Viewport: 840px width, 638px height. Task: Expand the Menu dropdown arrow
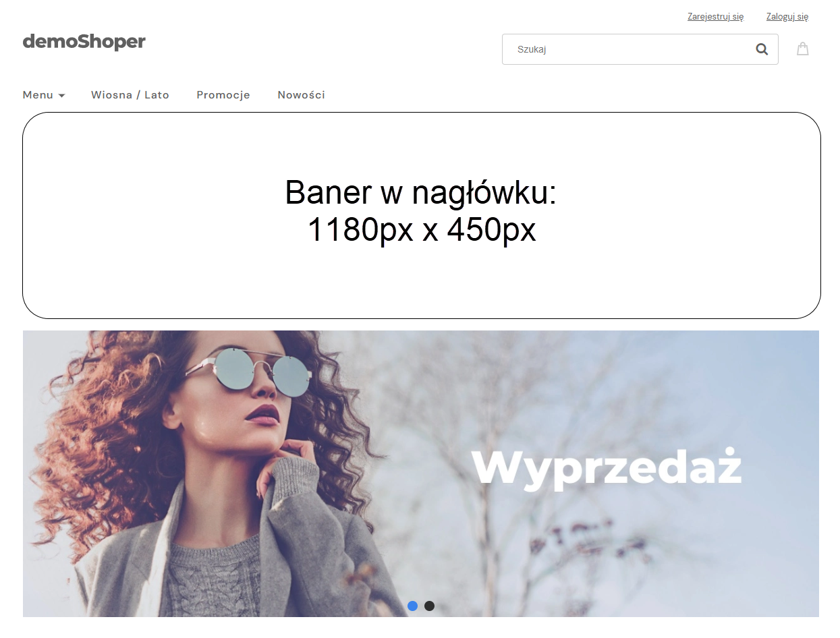point(61,96)
